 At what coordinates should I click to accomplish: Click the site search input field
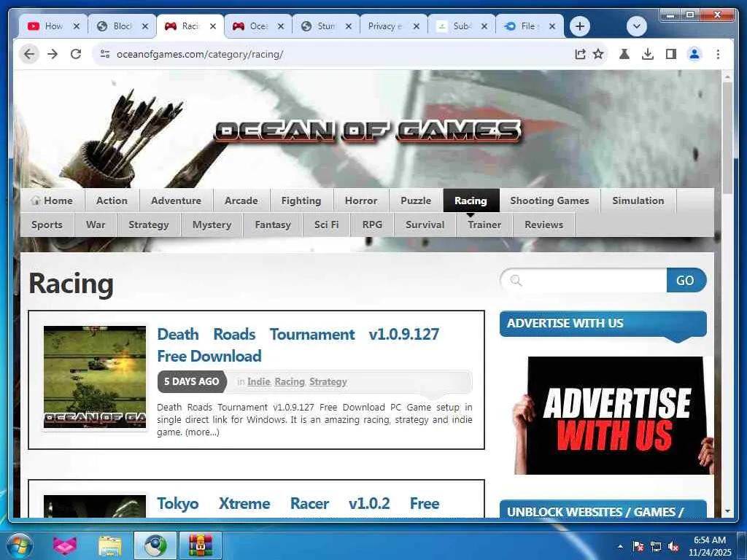tap(584, 281)
